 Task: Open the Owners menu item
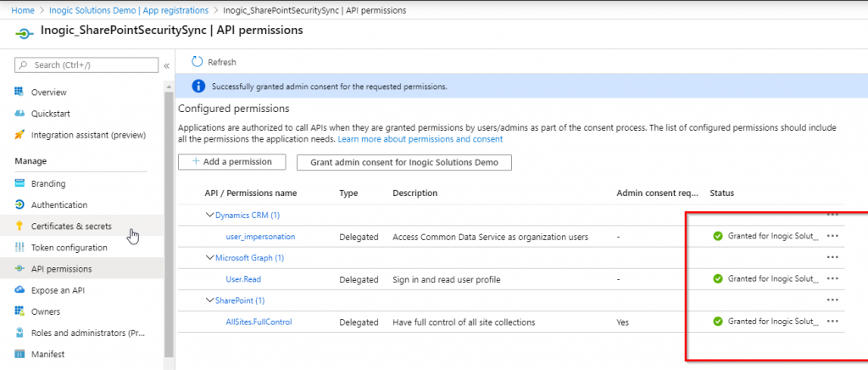[x=46, y=311]
